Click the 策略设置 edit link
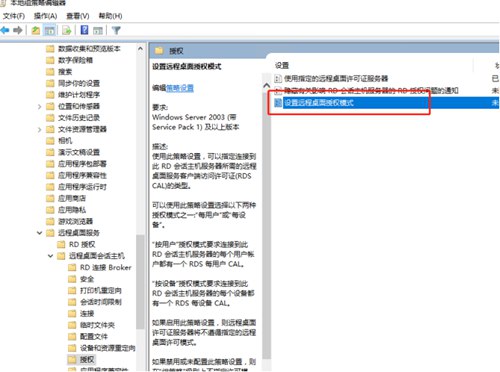Viewport: 500px width, 372px height. pos(180,88)
